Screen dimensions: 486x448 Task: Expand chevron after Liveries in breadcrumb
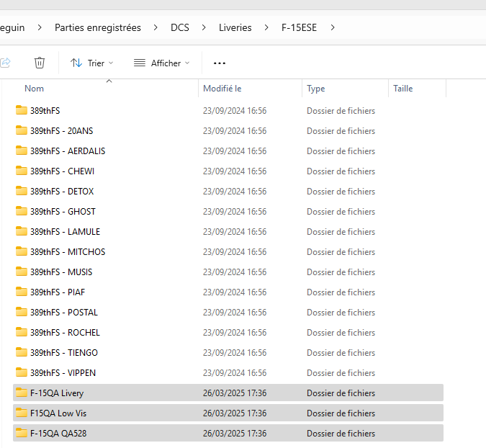click(x=266, y=27)
